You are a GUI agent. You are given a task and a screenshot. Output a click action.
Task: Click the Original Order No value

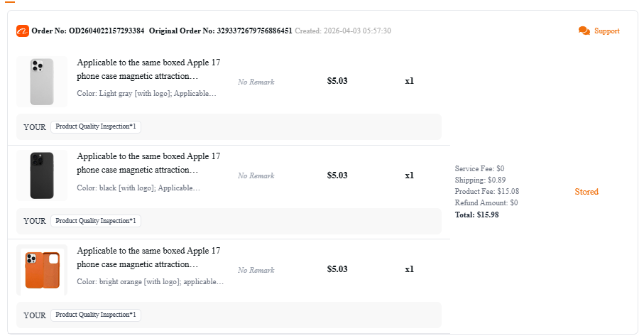coord(254,31)
